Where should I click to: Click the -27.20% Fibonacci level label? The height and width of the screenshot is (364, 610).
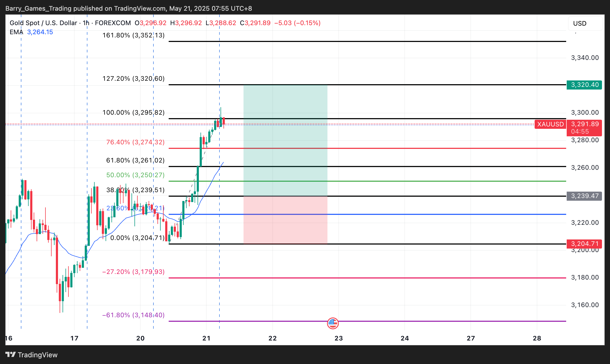pos(133,272)
